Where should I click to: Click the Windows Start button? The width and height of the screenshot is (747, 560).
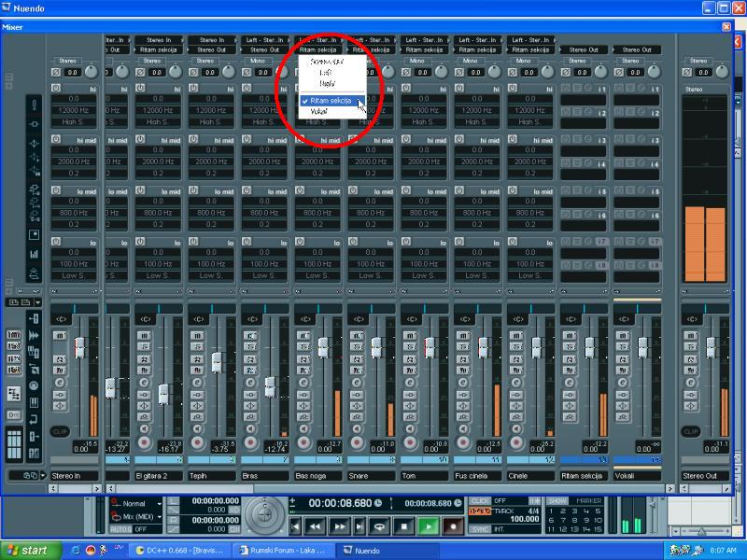(x=26, y=551)
